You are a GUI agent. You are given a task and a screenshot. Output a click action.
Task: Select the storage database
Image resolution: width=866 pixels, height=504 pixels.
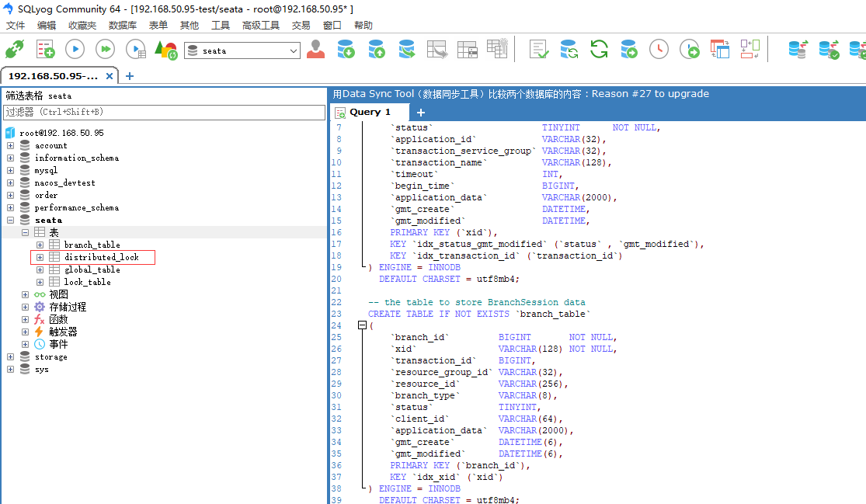tap(50, 357)
